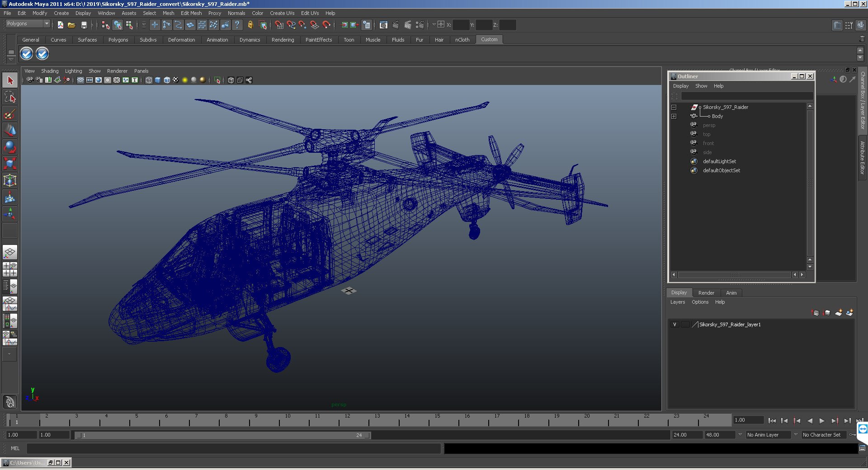Viewport: 868px width, 470px height.
Task: Create layer from selected objects
Action: click(849, 312)
